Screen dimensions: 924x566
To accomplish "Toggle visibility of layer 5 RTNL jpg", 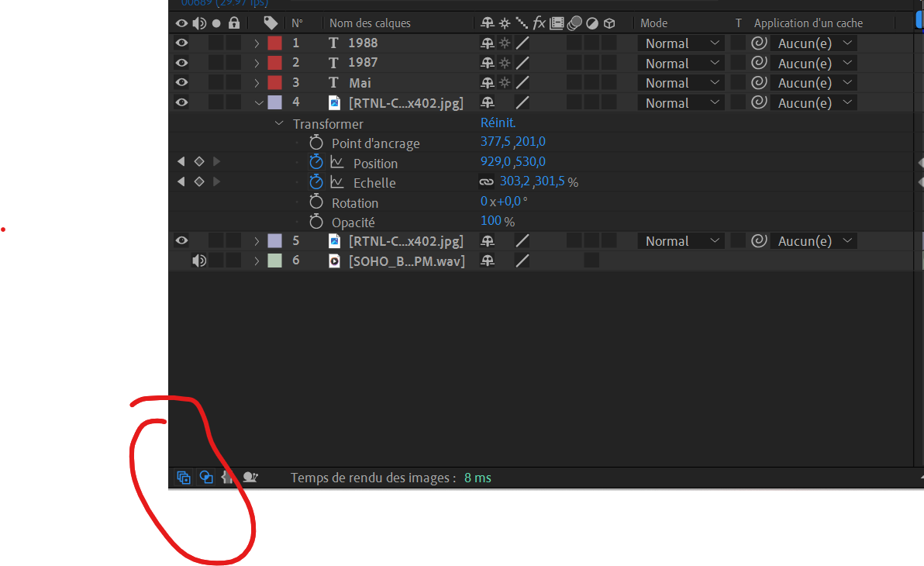I will click(x=181, y=240).
